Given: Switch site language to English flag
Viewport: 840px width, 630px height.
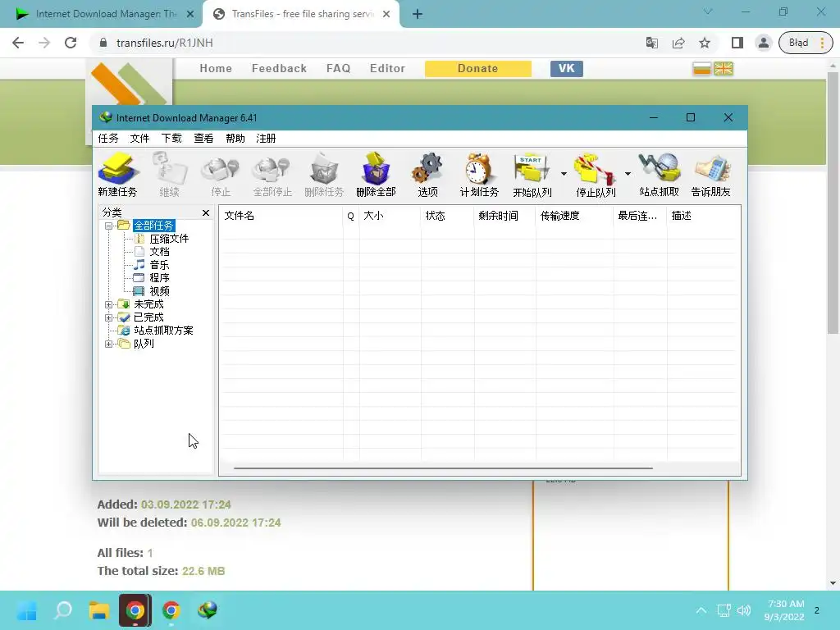Looking at the screenshot, I should point(724,69).
